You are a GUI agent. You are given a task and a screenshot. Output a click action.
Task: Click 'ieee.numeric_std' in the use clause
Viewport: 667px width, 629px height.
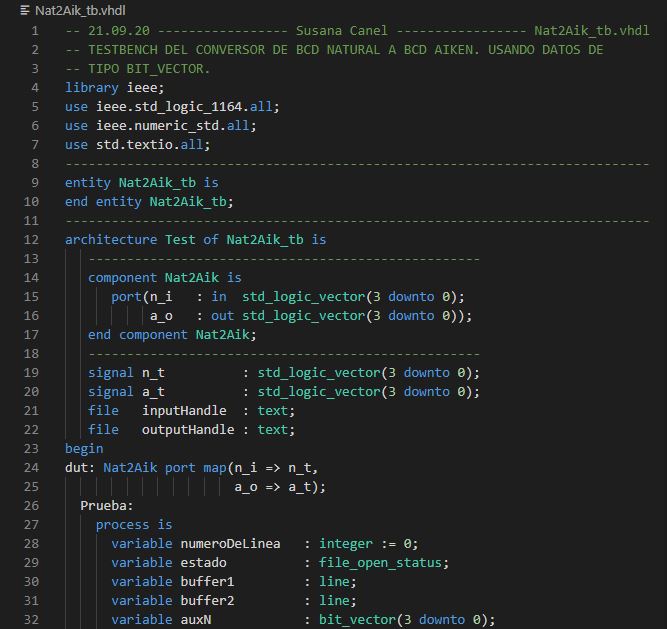click(x=157, y=125)
